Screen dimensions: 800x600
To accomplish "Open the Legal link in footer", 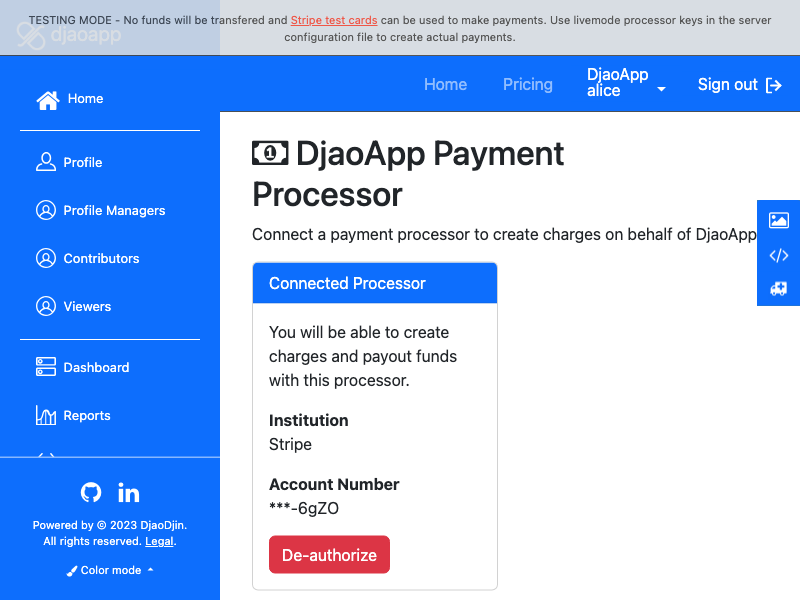I will [x=159, y=541].
